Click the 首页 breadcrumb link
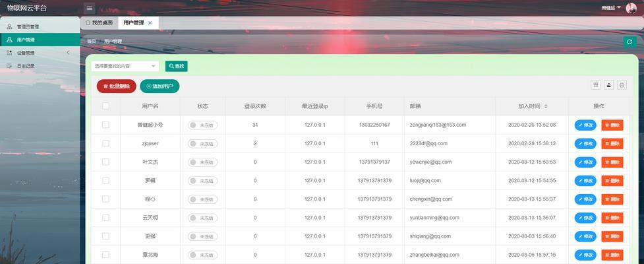This screenshot has height=264, width=644. pyautogui.click(x=91, y=42)
